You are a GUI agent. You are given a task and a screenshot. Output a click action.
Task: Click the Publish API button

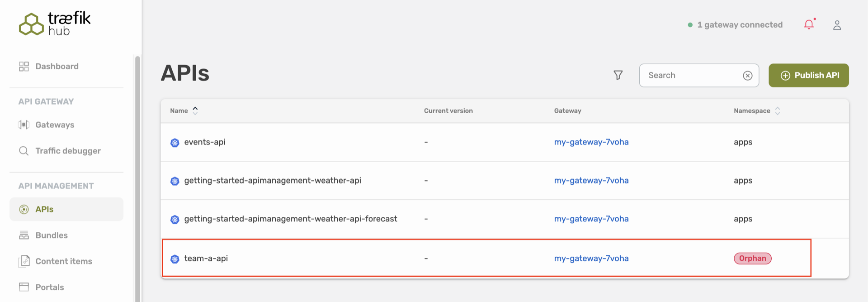click(x=808, y=75)
